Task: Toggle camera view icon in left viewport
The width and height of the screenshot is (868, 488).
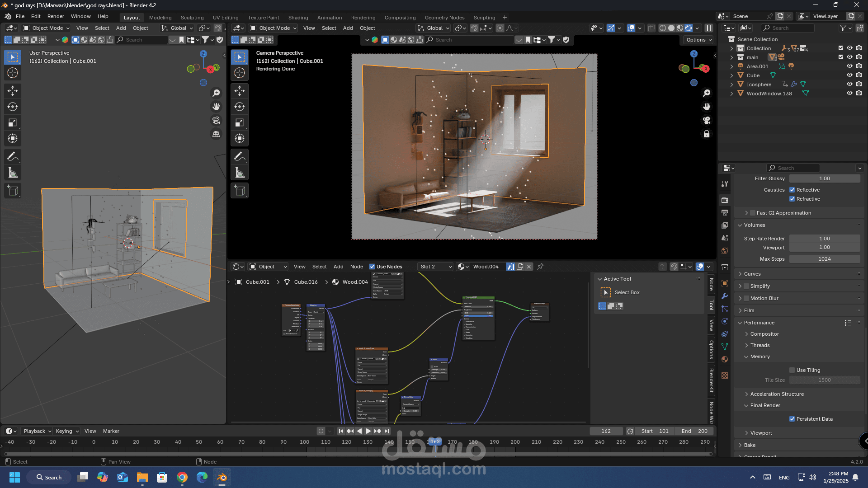Action: [216, 120]
